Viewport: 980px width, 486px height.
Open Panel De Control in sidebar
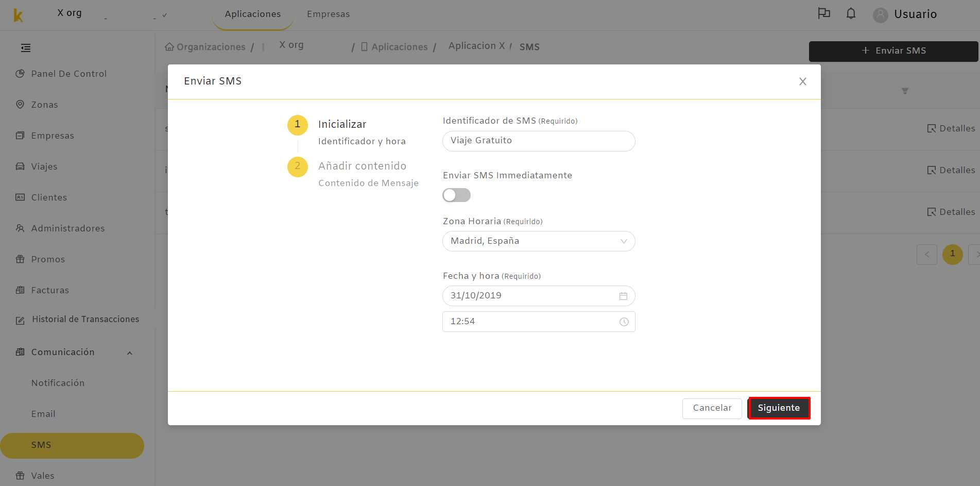69,74
